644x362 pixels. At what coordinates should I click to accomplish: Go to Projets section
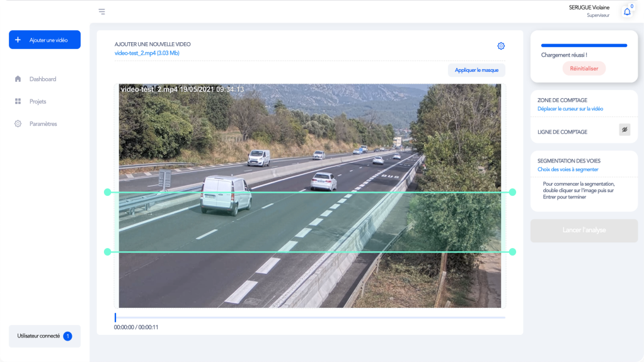(x=38, y=101)
